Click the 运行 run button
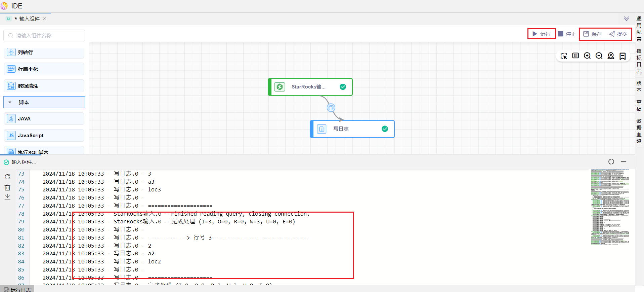The height and width of the screenshot is (292, 644). (541, 34)
